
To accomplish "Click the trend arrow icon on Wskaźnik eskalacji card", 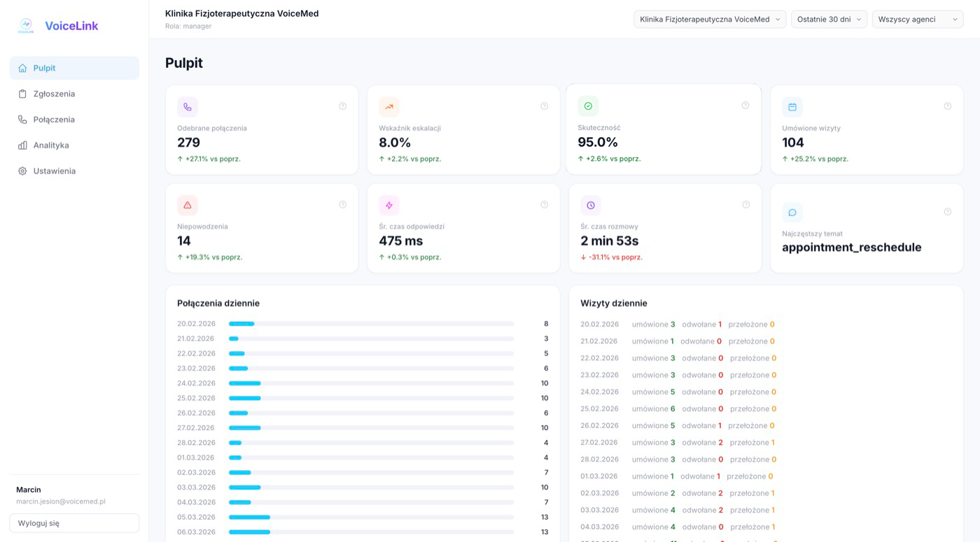I will coord(389,107).
